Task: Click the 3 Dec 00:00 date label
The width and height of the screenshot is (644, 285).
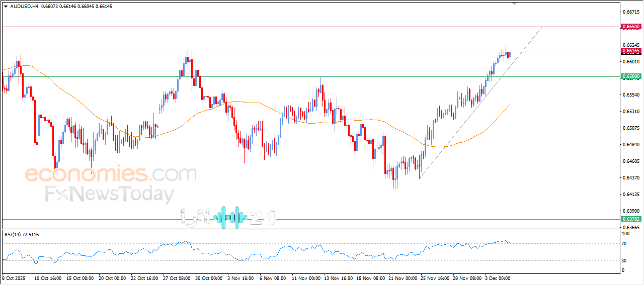Action: click(498, 277)
